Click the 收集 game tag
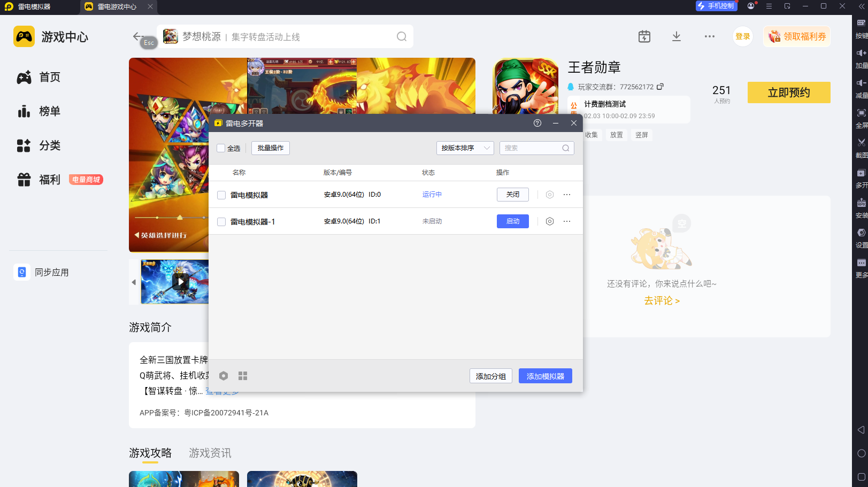868x487 pixels. (592, 135)
